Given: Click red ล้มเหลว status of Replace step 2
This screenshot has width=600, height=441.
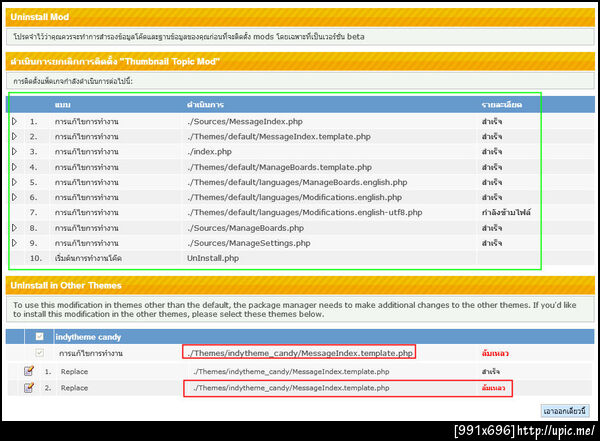Looking at the screenshot, I should coord(493,388).
